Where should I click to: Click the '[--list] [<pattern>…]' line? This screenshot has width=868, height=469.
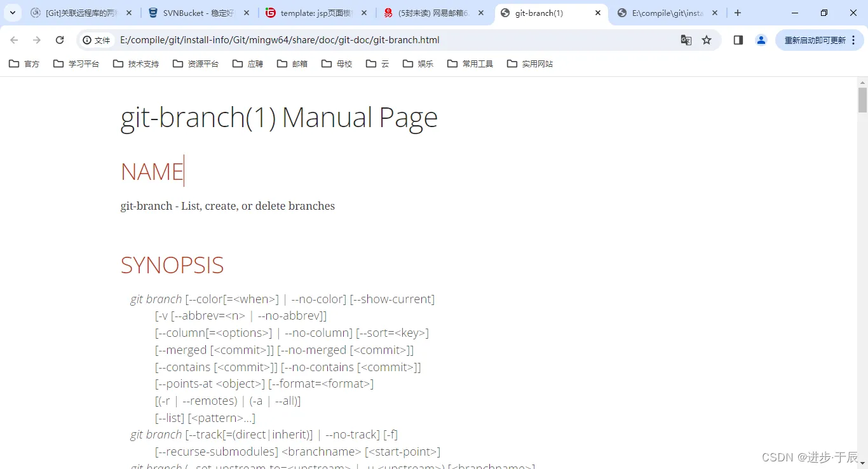(x=205, y=418)
